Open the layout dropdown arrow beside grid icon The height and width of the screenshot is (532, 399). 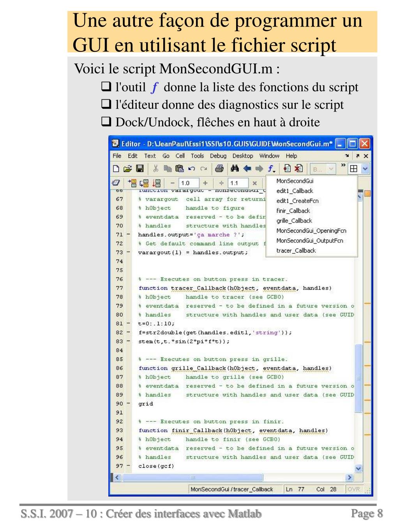coord(365,169)
